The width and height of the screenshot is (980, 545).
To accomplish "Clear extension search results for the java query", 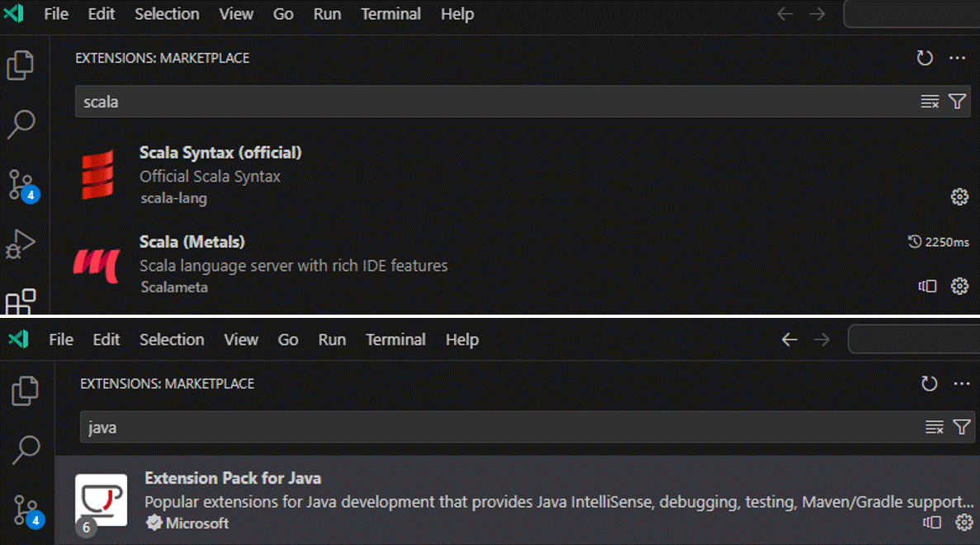I will point(935,427).
